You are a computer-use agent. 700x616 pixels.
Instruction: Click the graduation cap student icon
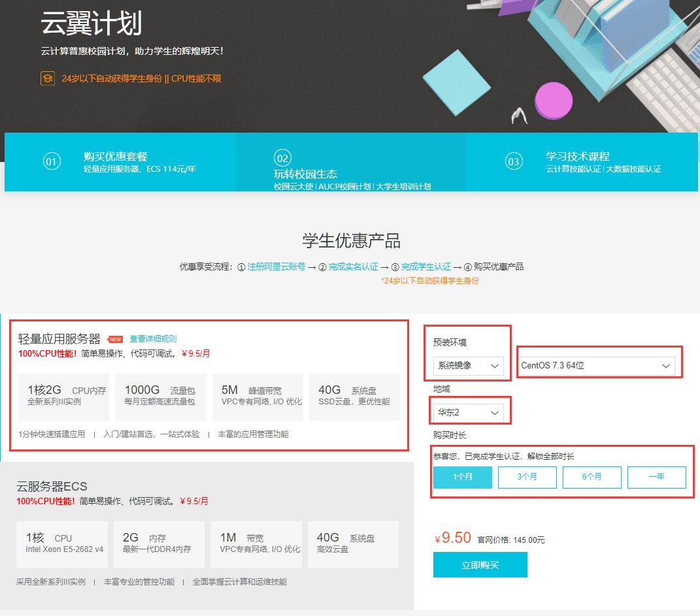(x=47, y=78)
